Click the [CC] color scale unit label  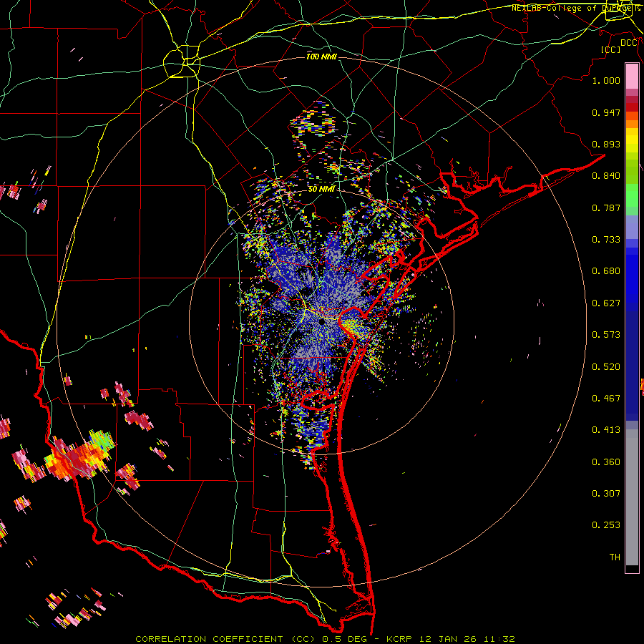(610, 49)
